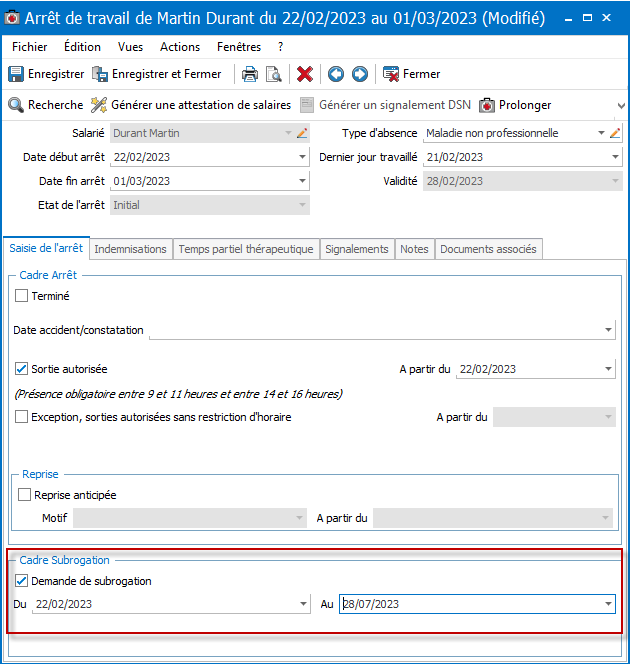This screenshot has height=664, width=630.
Task: Click the Enregistrer et Fermer label
Action: tap(166, 74)
